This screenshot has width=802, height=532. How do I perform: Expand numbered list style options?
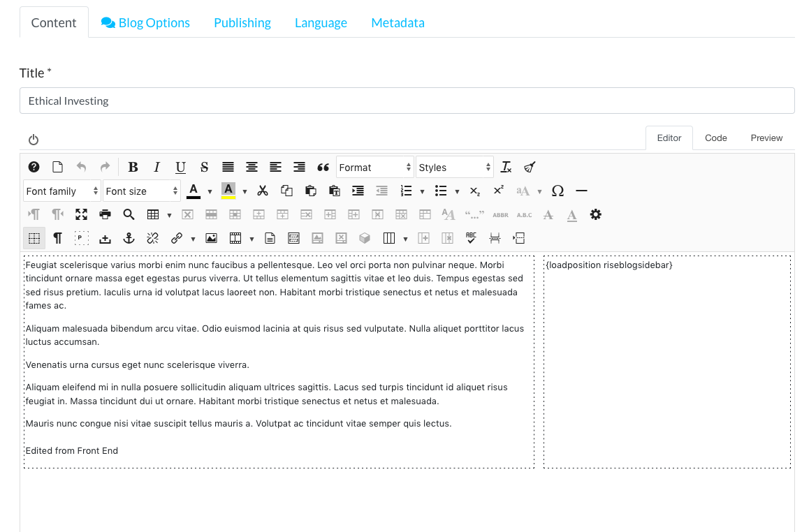422,191
